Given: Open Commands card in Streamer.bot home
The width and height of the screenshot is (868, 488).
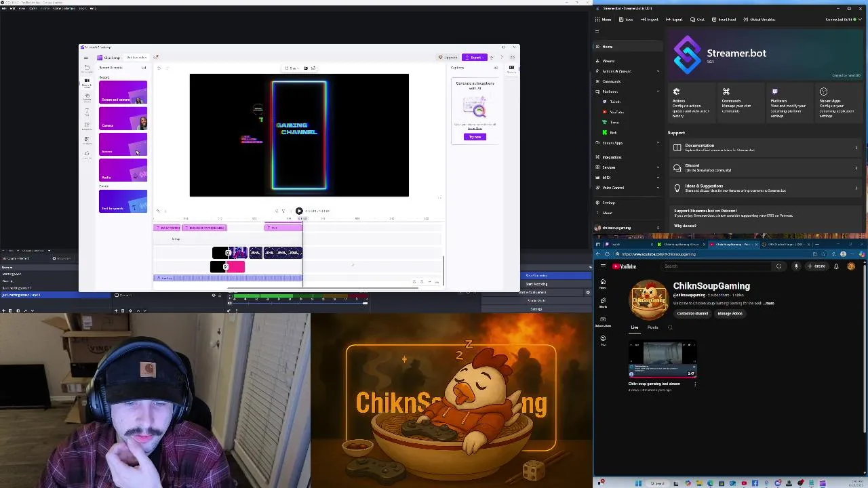Looking at the screenshot, I should point(740,104).
